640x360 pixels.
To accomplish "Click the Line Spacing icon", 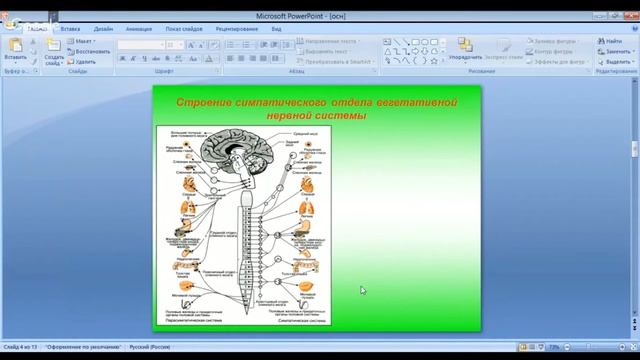I will pos(288,45).
